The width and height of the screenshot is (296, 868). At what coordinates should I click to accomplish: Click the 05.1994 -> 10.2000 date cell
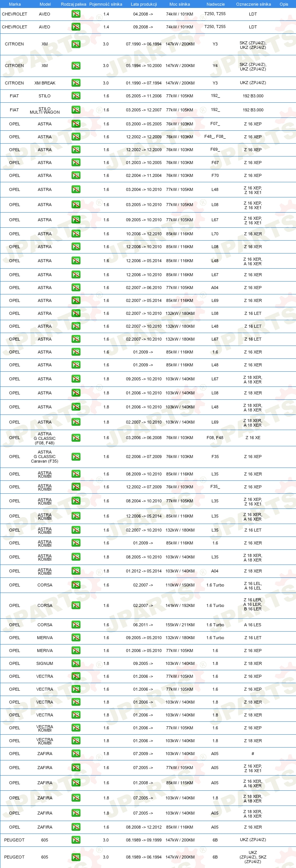click(x=144, y=66)
